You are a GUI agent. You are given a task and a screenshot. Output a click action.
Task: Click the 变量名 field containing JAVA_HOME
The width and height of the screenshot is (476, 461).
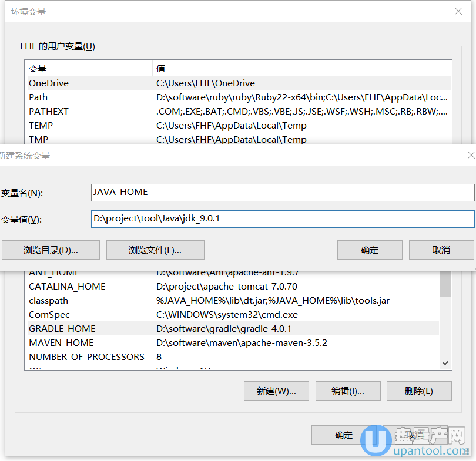tap(283, 192)
